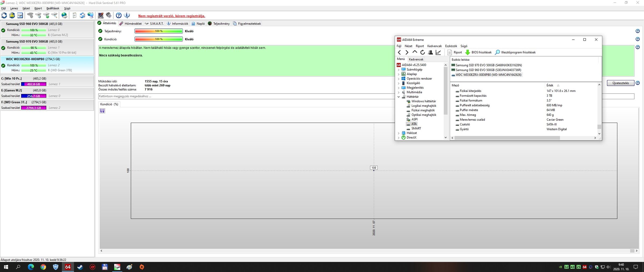The width and height of the screenshot is (644, 272).
Task: Click the disk-with-green-check self-test icon
Action: tap(46, 15)
